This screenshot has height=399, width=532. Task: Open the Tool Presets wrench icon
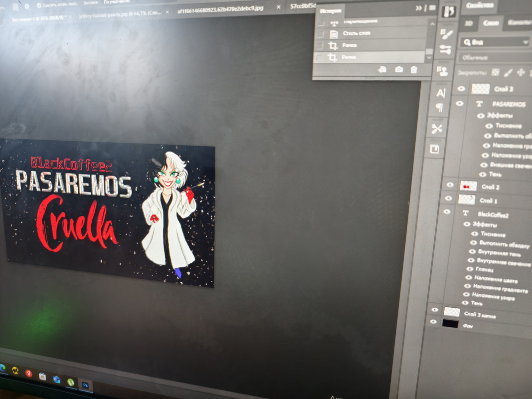point(437,129)
